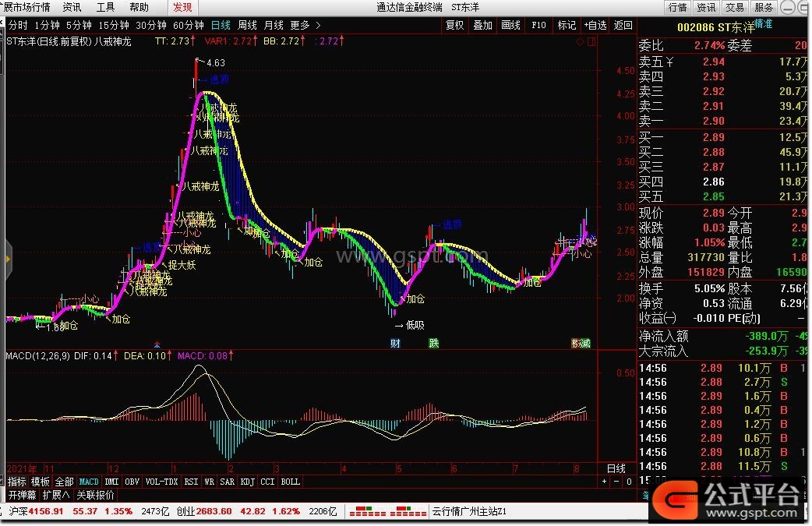Select the VOL-TDX indicator tab
Image resolution: width=812 pixels, height=526 pixels.
[x=161, y=482]
